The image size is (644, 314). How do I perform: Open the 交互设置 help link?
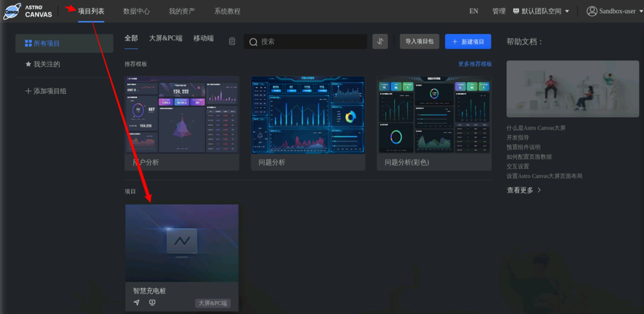tap(518, 166)
